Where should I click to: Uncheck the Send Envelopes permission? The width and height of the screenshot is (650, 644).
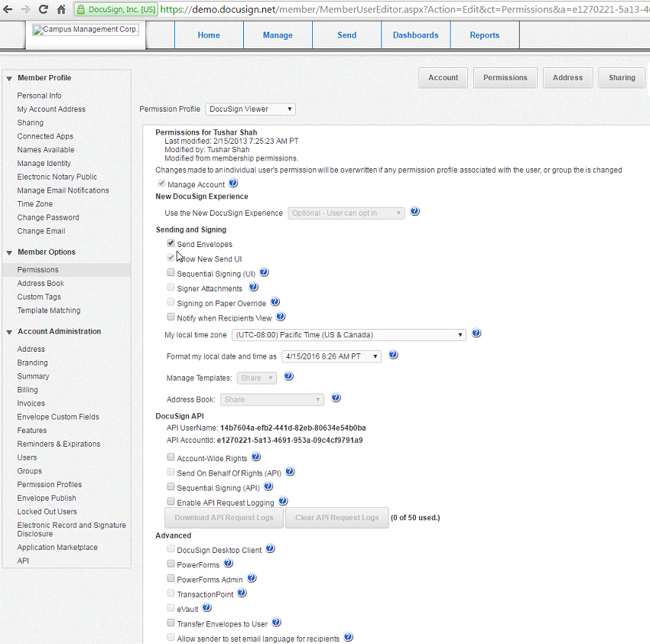pyautogui.click(x=170, y=242)
